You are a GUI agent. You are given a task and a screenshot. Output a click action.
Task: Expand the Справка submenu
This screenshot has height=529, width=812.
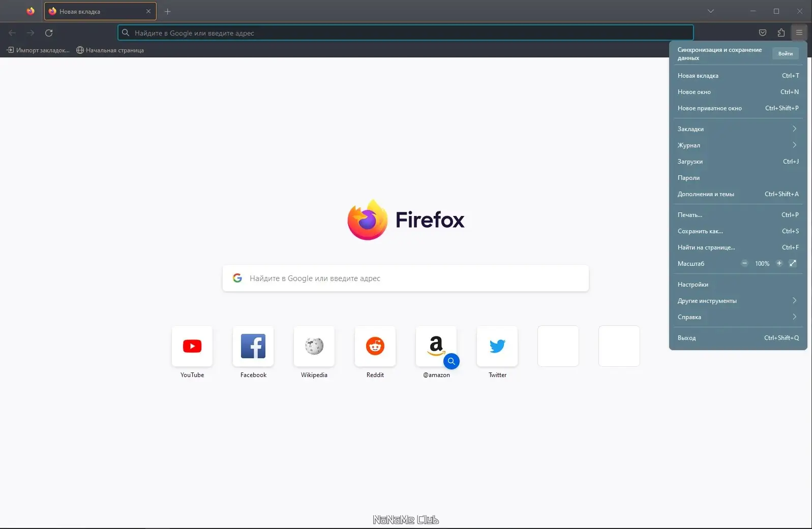pyautogui.click(x=738, y=317)
